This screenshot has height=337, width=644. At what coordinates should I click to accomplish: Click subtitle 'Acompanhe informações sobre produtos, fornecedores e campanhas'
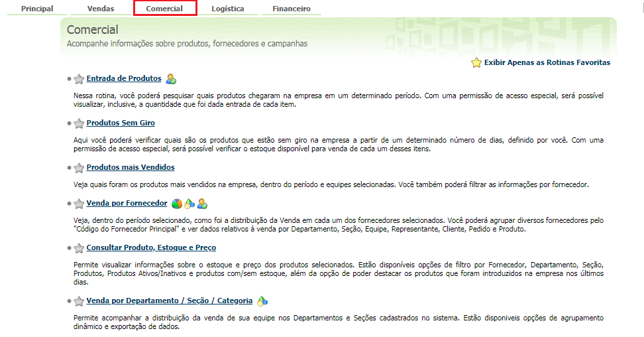[187, 44]
